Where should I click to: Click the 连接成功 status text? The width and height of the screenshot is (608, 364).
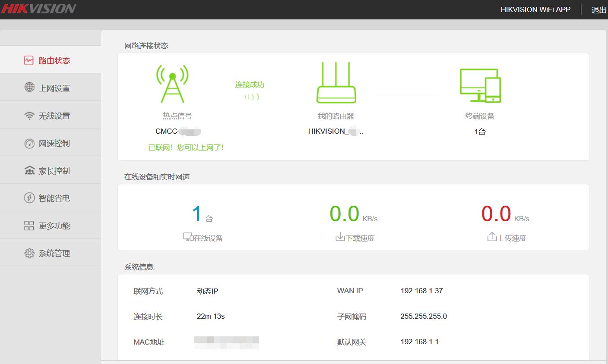[x=250, y=85]
